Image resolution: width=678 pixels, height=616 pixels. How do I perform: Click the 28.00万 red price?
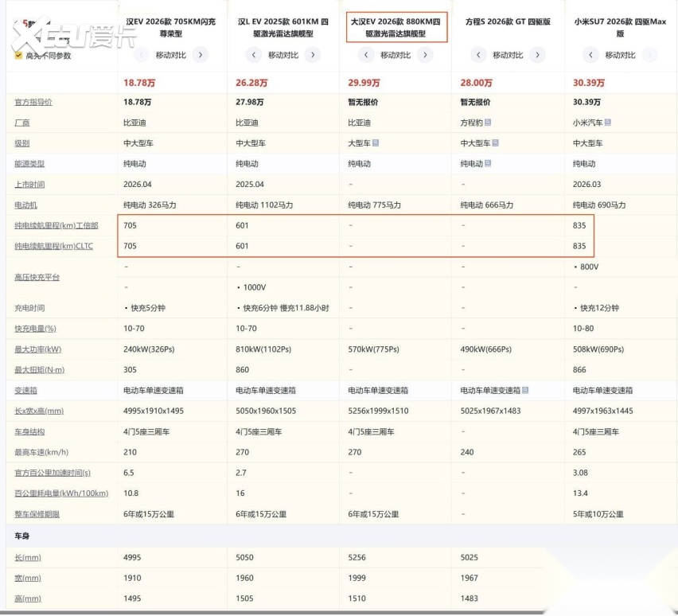coord(477,83)
